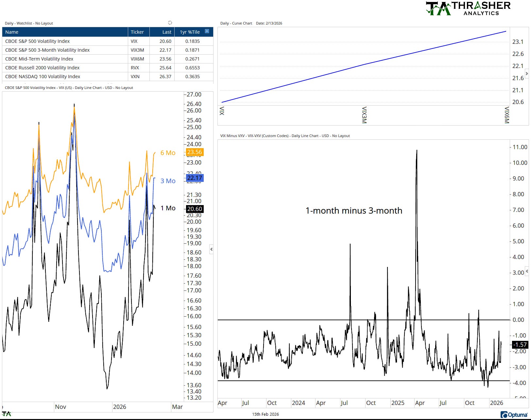
Task: Expand the curve chart side panel arrow
Action: 527,74
